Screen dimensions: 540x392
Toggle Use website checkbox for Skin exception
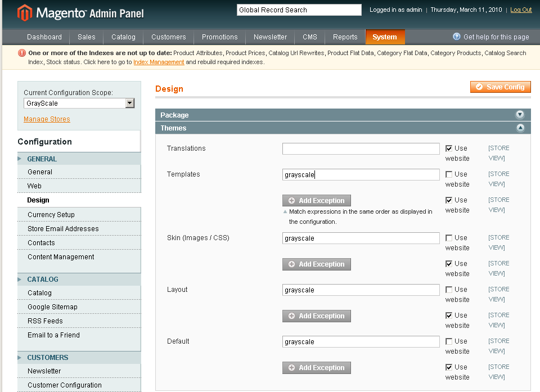449,264
